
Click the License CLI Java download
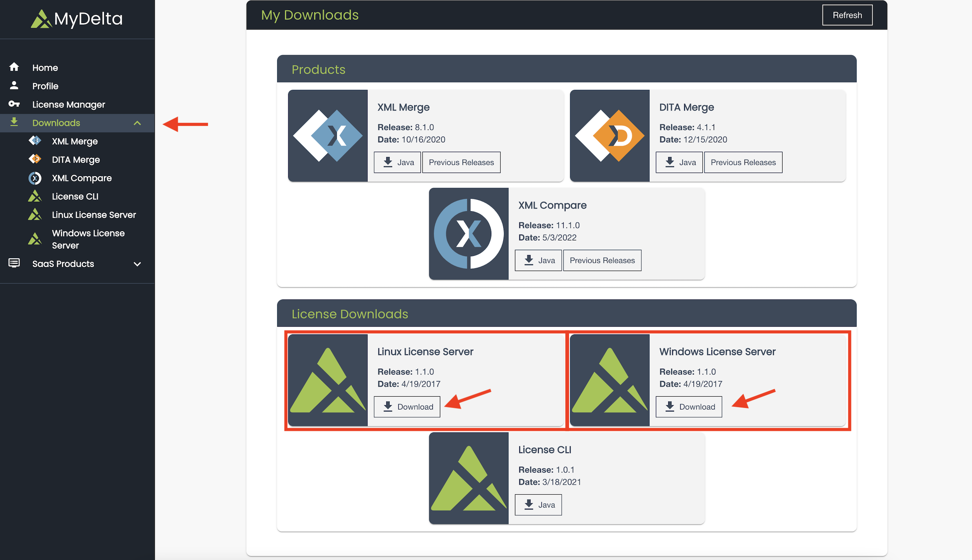(x=538, y=505)
